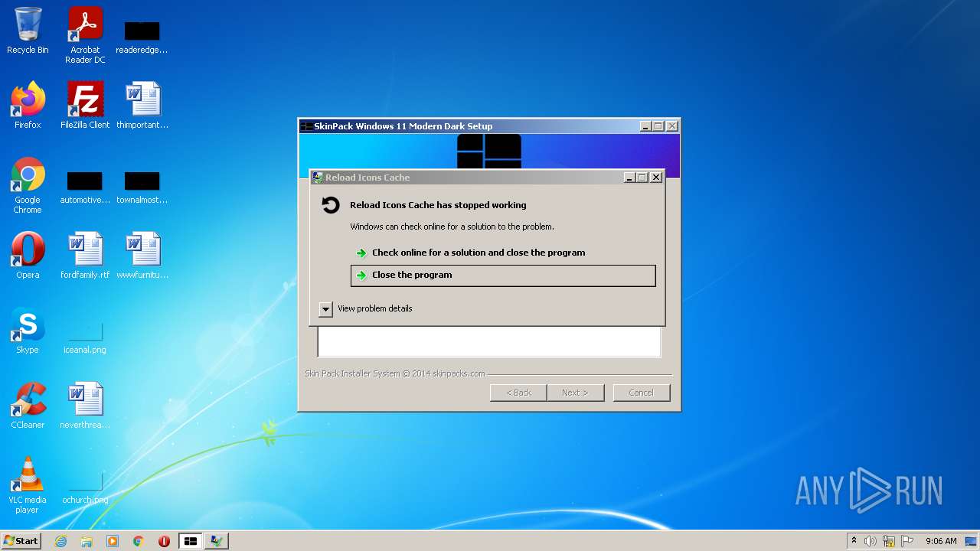
Task: Switch to Reload Icons Cache taskbar button
Action: 217,541
